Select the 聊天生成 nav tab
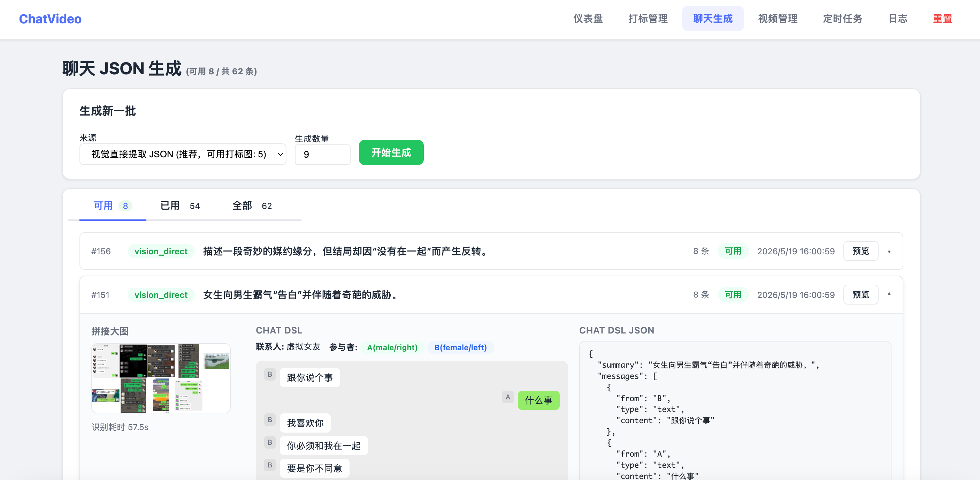 pyautogui.click(x=713, y=18)
